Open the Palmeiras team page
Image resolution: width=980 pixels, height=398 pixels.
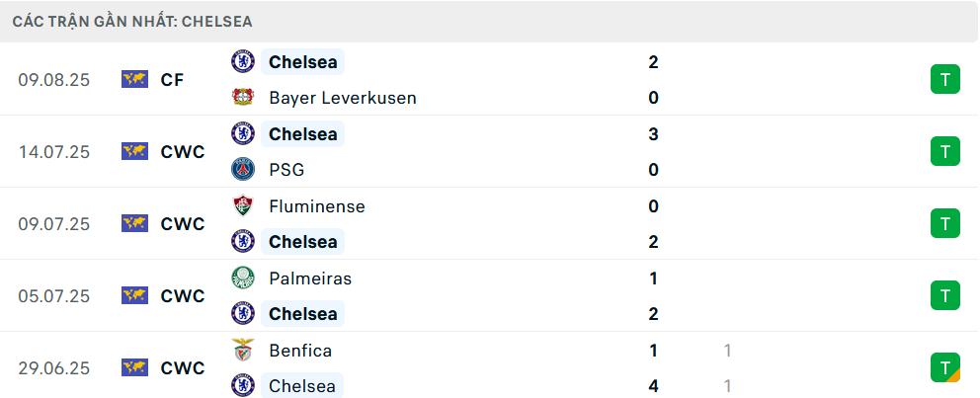click(x=309, y=279)
